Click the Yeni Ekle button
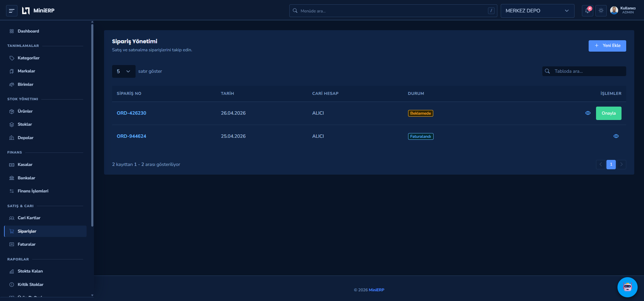This screenshot has height=301, width=644. coord(607,46)
